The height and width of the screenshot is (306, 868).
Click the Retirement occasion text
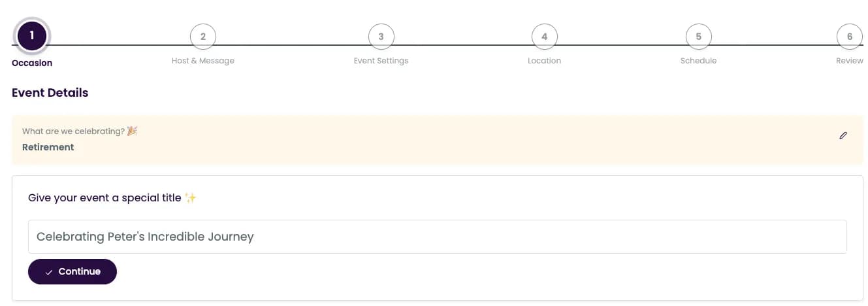click(x=48, y=147)
